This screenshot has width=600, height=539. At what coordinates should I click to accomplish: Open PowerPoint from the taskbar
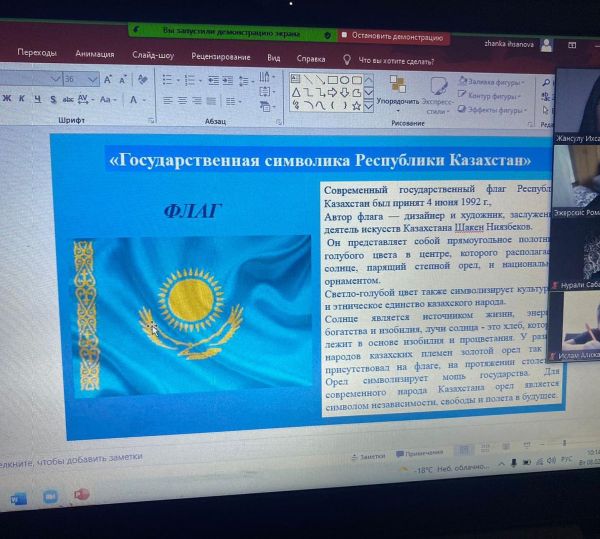click(x=81, y=495)
